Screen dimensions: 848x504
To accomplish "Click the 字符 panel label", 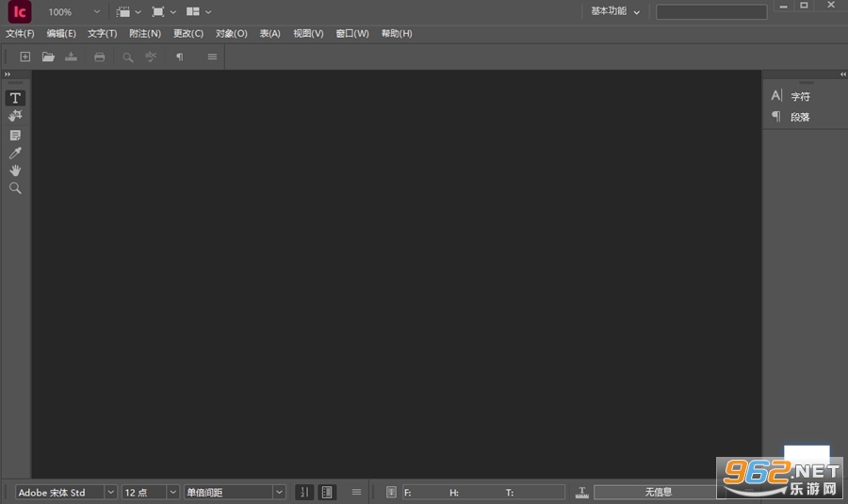I will pos(800,96).
